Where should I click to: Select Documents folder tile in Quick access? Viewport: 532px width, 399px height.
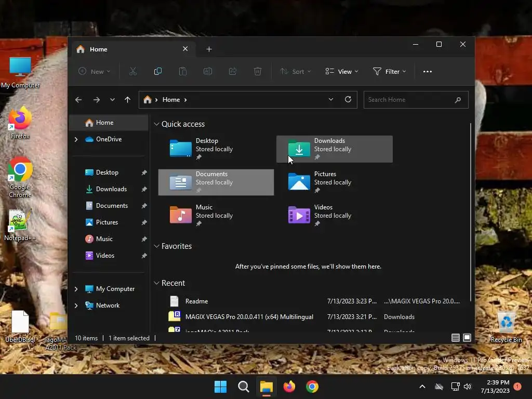pyautogui.click(x=216, y=182)
